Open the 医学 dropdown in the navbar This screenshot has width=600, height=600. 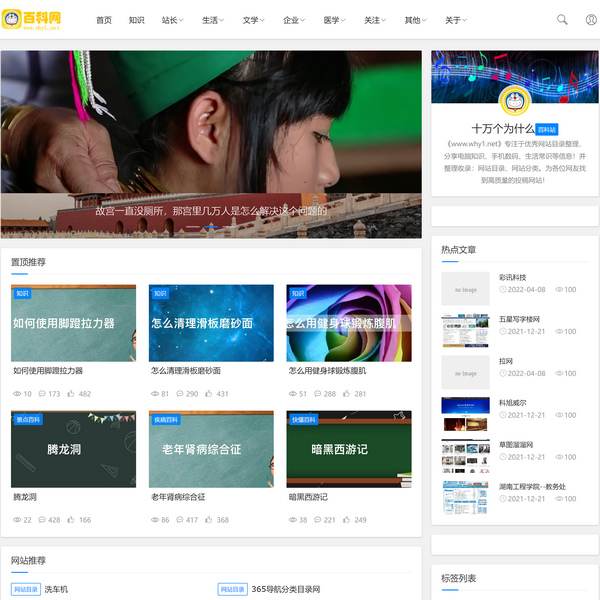pos(334,20)
